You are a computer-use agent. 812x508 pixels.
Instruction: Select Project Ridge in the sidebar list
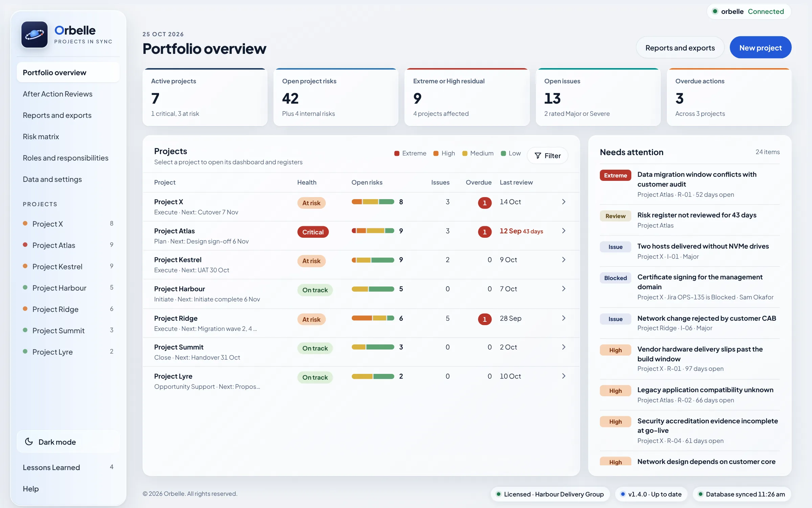pos(68,309)
